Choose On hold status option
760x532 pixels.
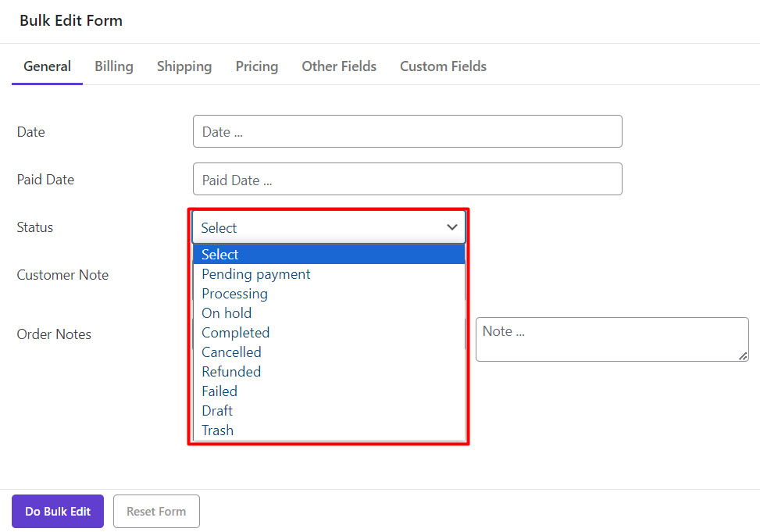click(227, 313)
